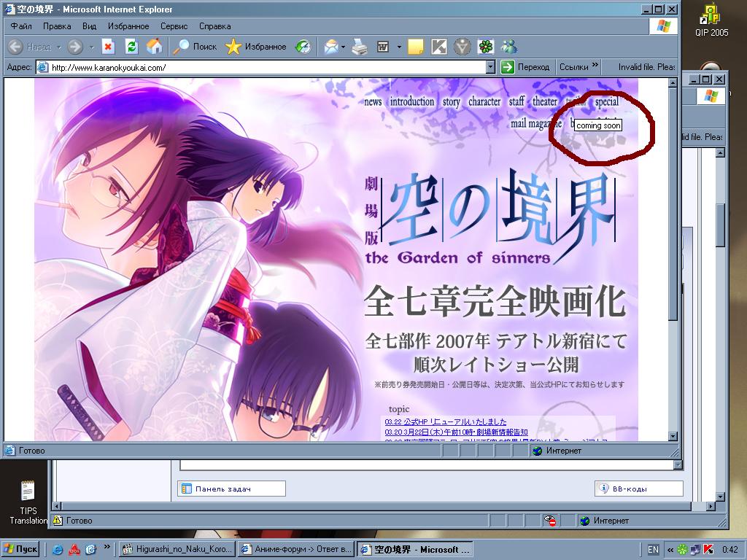Click the page scroll-down arrow
The height and width of the screenshot is (560, 747).
click(x=673, y=436)
